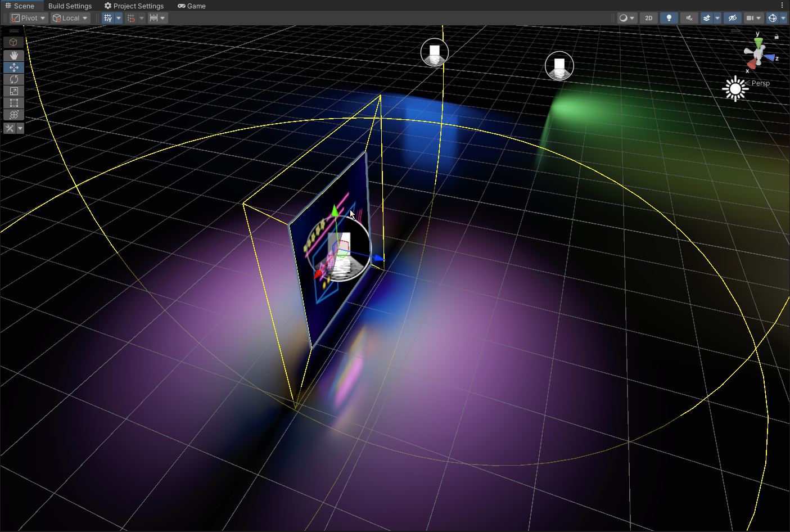Switch to the Game tab
Screen dimensions: 790x532
(x=192, y=6)
